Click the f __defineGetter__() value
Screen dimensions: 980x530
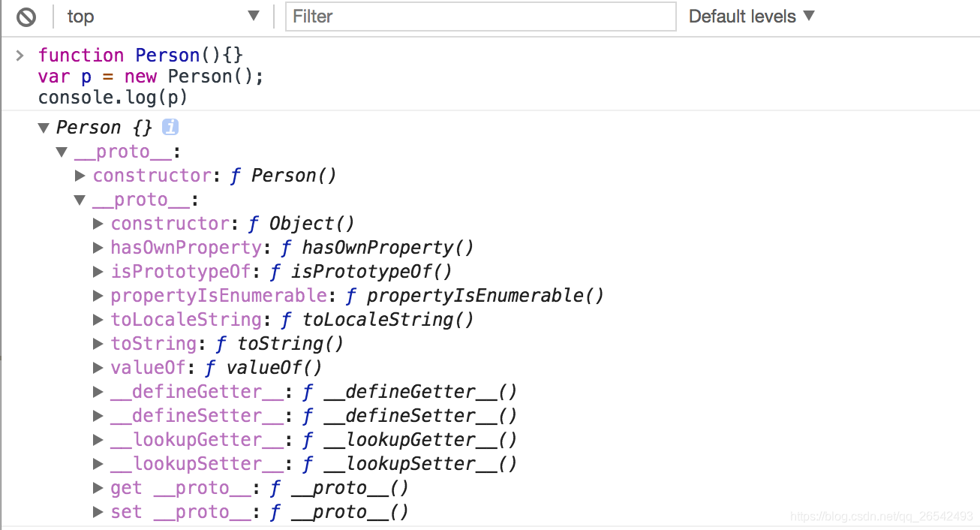click(410, 392)
